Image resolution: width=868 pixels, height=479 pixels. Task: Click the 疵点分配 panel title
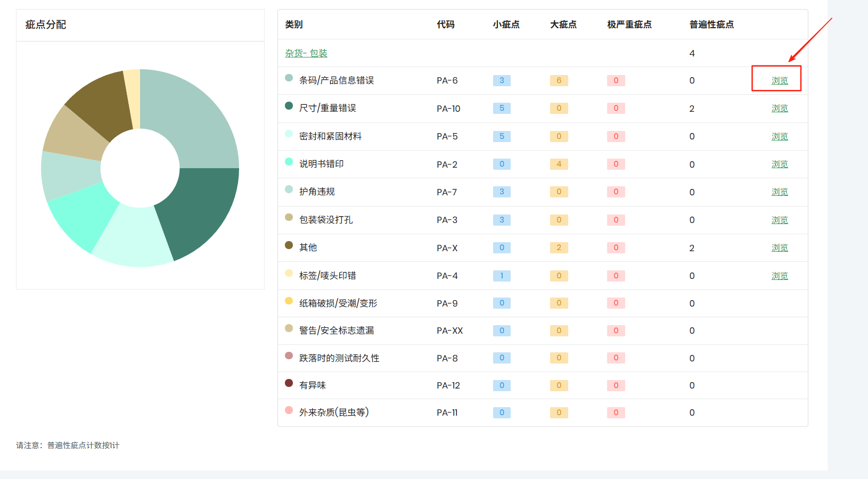point(46,24)
